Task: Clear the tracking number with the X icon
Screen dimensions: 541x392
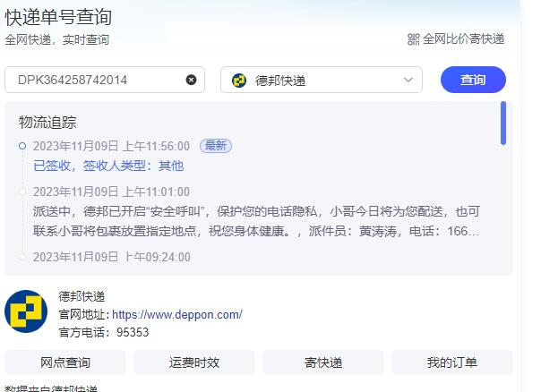Action: 191,80
